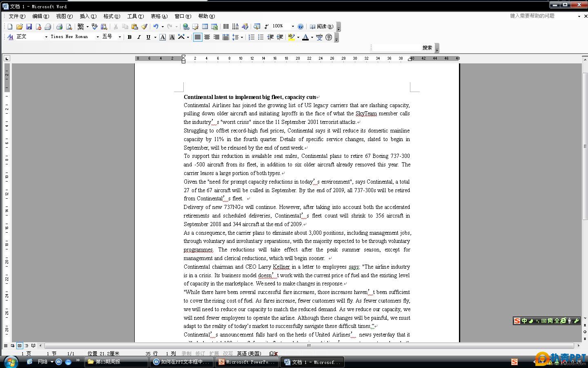Open the 表格(A) menu
The image size is (588, 368).
pyautogui.click(x=159, y=16)
